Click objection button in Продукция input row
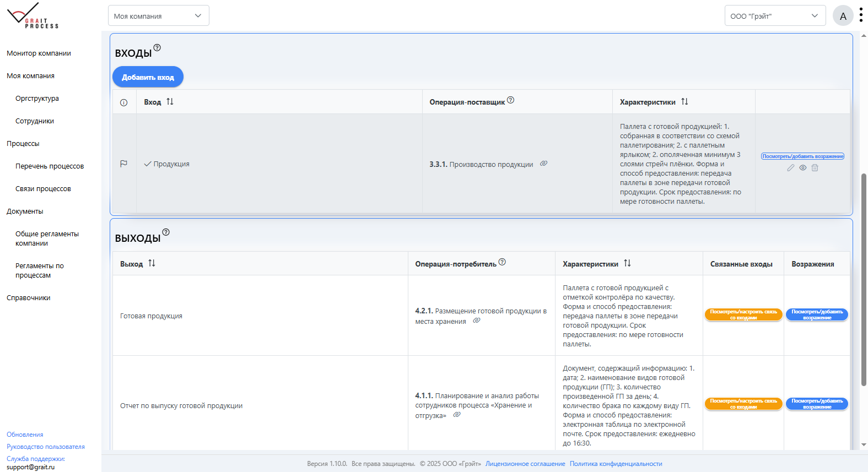This screenshot has height=472, width=868. point(802,156)
